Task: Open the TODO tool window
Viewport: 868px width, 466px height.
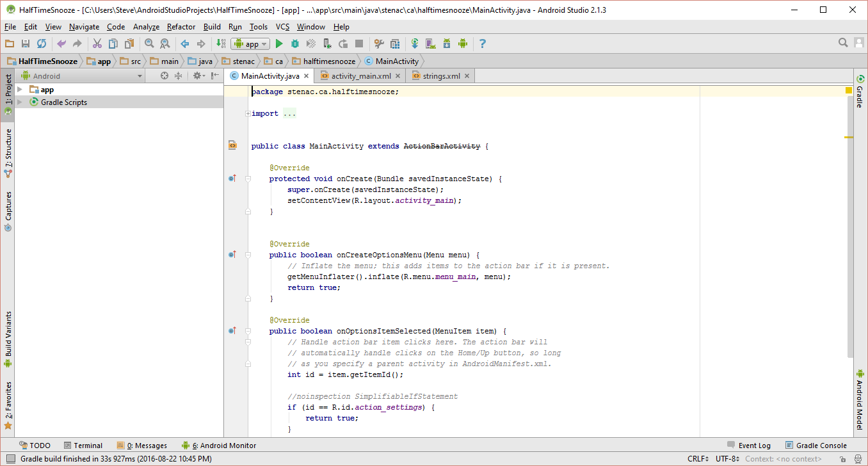Action: pos(35,446)
